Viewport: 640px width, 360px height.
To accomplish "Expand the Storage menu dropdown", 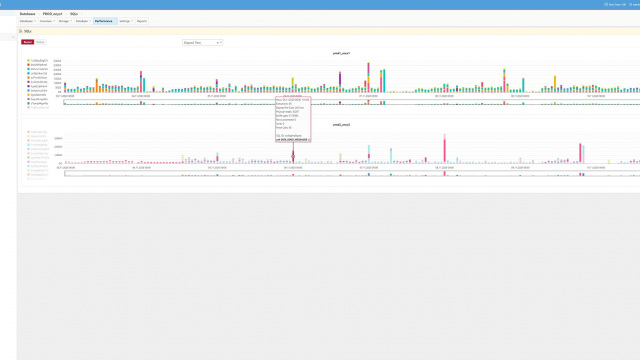I will tap(65, 21).
